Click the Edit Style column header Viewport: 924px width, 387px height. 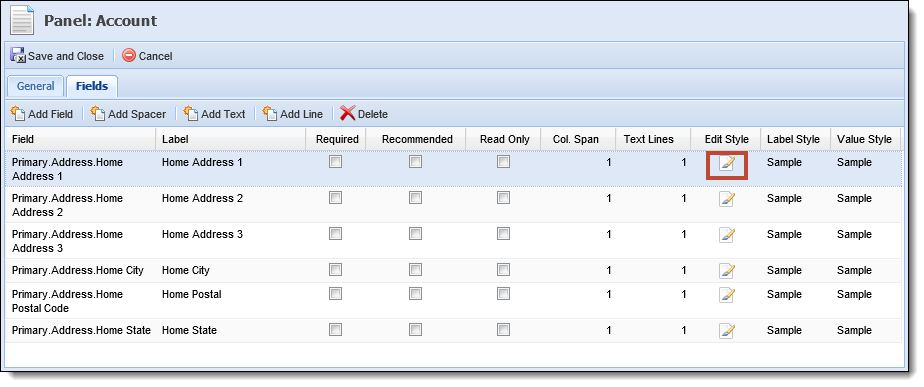(x=726, y=139)
